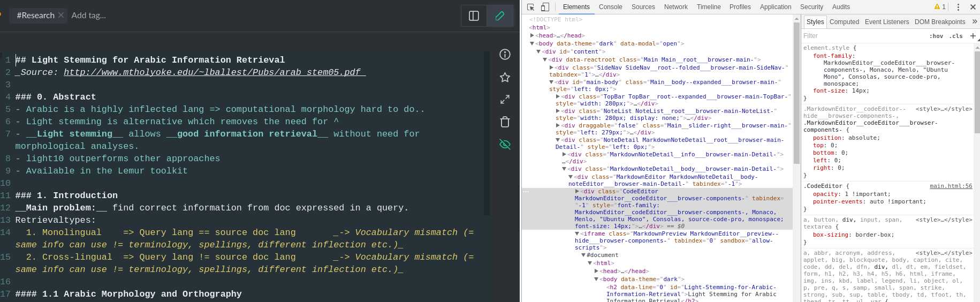
Task: Expand the NoteList div node
Action: click(558, 111)
